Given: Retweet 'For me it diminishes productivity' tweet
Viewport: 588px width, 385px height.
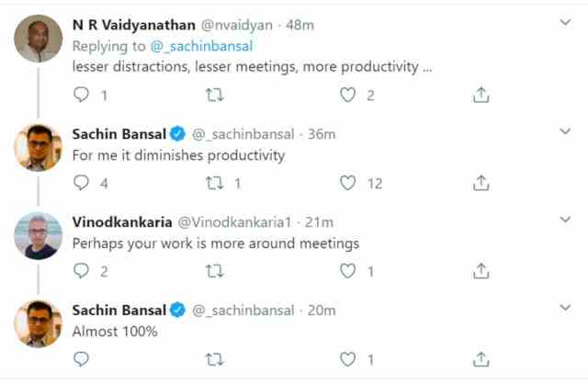Looking at the screenshot, I should pyautogui.click(x=215, y=183).
